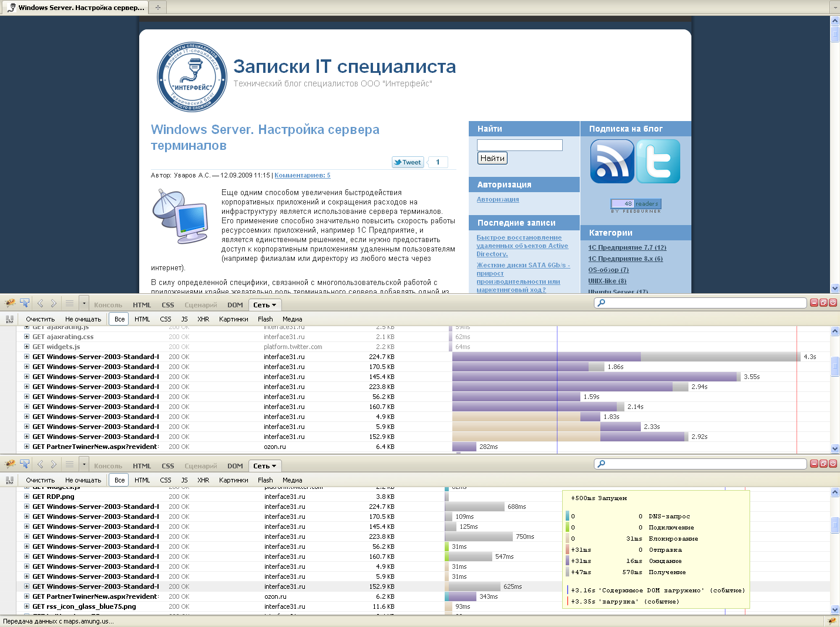Minimize the upper Firebug panel with the red minus icon

(814, 303)
